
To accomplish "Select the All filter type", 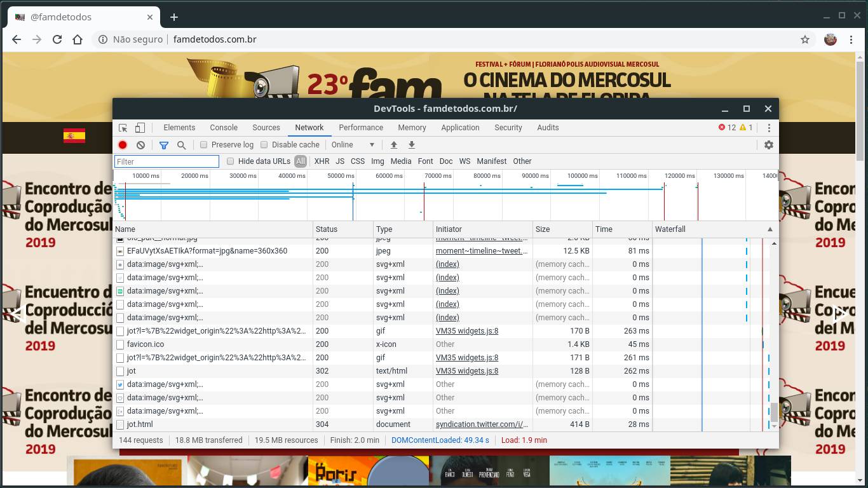I will click(301, 161).
